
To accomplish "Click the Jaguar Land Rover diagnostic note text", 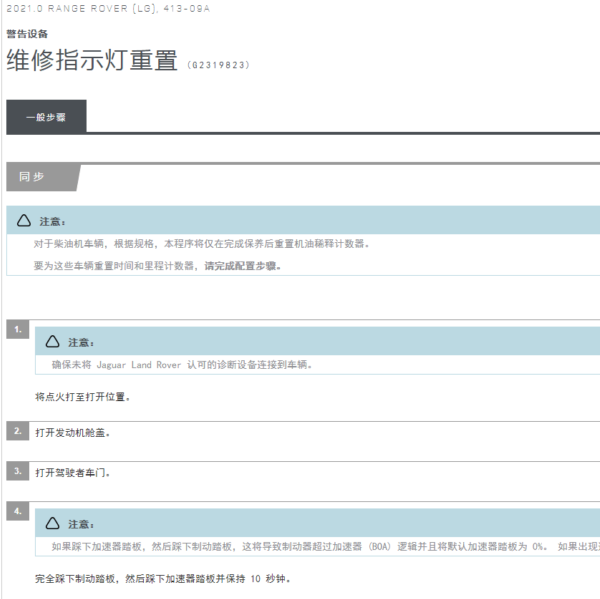I will (x=182, y=365).
